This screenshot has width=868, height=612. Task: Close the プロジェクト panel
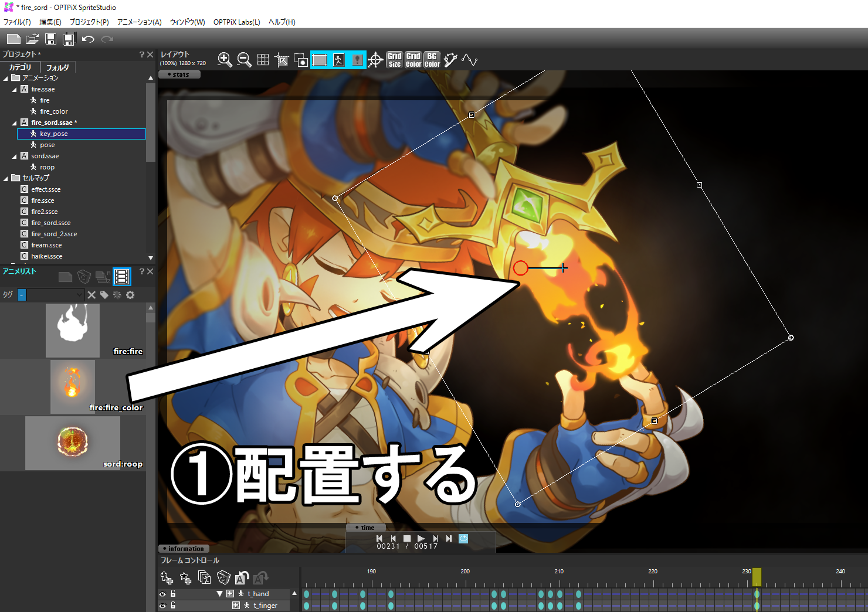[x=150, y=55]
